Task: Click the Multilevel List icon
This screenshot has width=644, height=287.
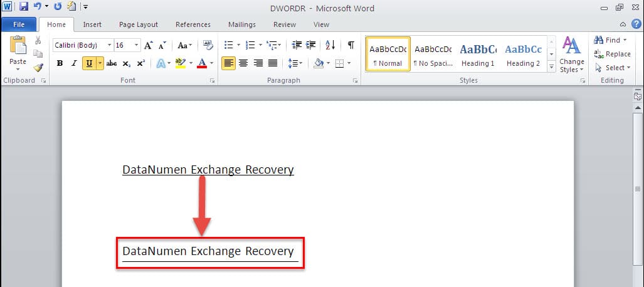Action: pos(272,45)
